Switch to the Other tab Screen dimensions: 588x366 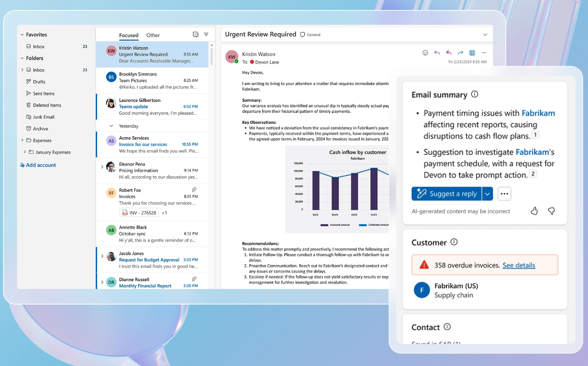[x=153, y=36]
